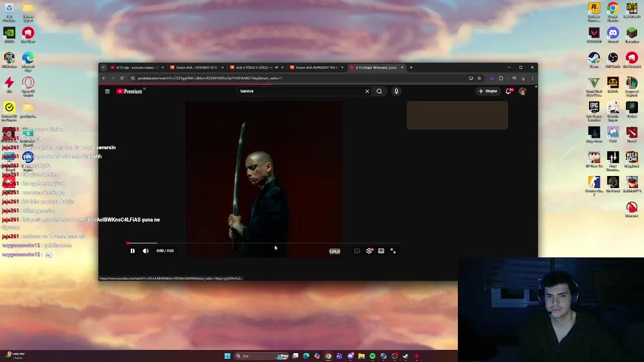644x362 pixels.
Task: Start voice search with microphone icon
Action: click(396, 91)
